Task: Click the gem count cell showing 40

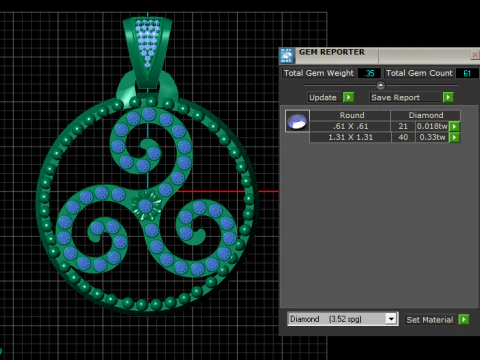Action: 403,137
